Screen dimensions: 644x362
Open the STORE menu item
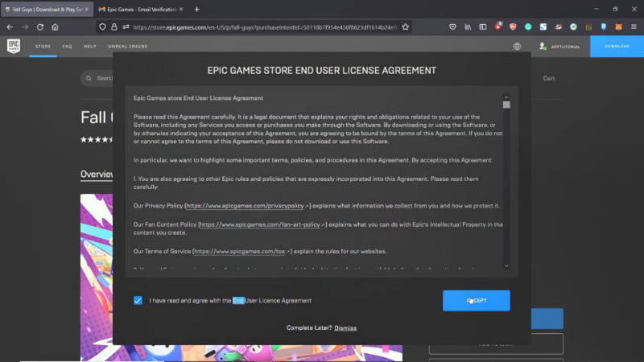pos(43,47)
